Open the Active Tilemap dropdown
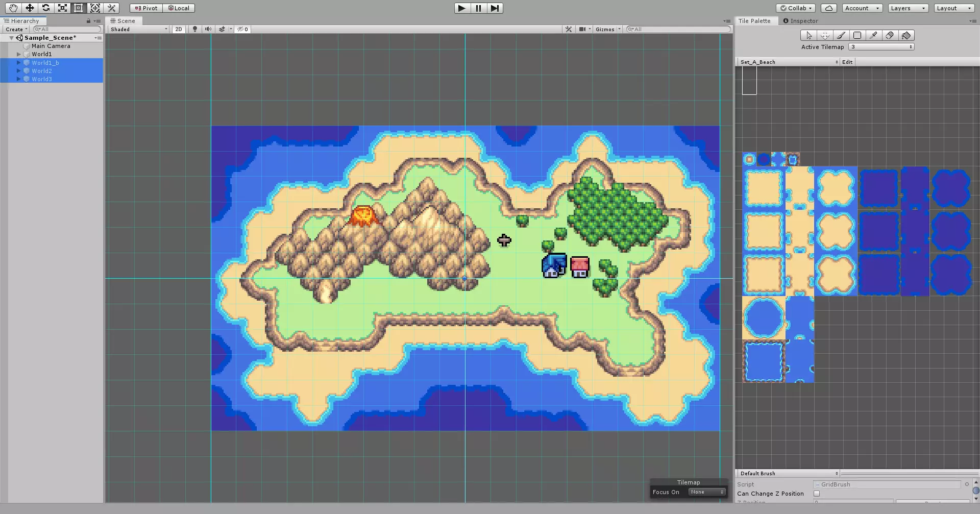The image size is (980, 514). pyautogui.click(x=881, y=47)
